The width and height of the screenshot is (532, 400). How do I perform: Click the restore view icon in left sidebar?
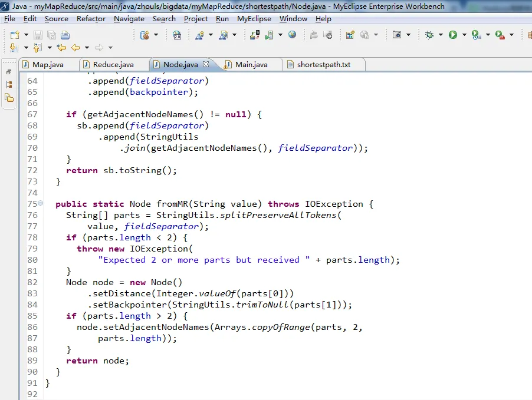(x=9, y=72)
